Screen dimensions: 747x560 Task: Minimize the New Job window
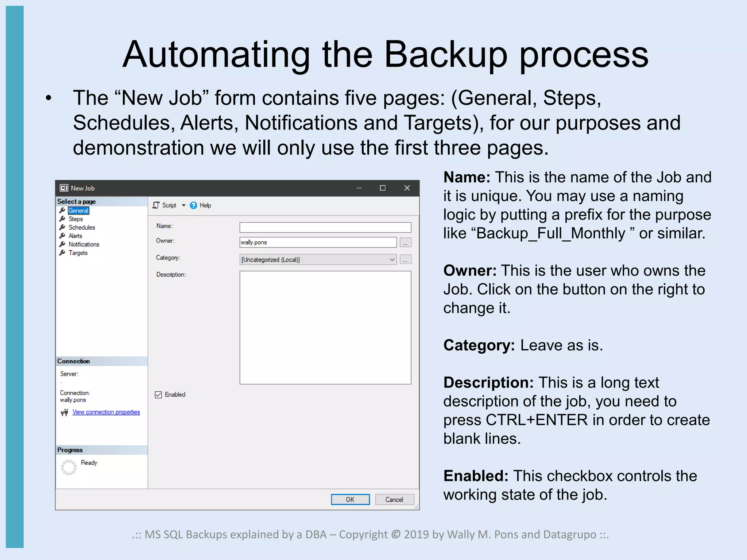point(359,188)
